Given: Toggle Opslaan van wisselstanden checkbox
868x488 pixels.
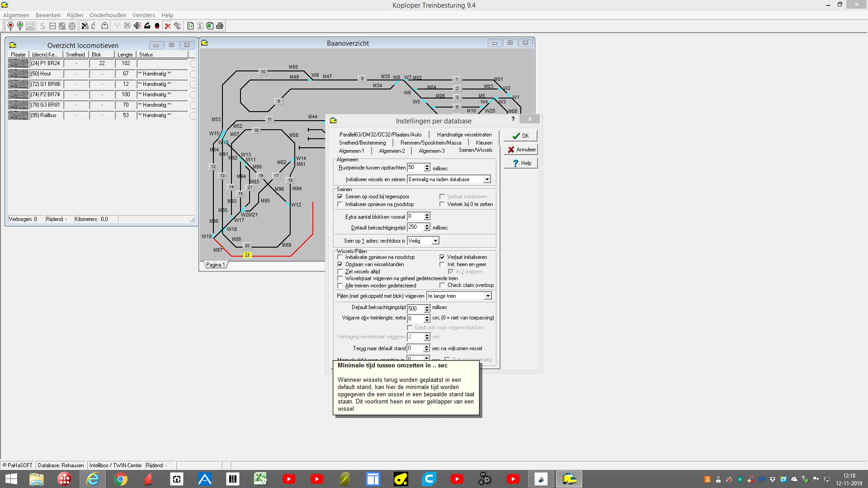Looking at the screenshot, I should point(340,264).
